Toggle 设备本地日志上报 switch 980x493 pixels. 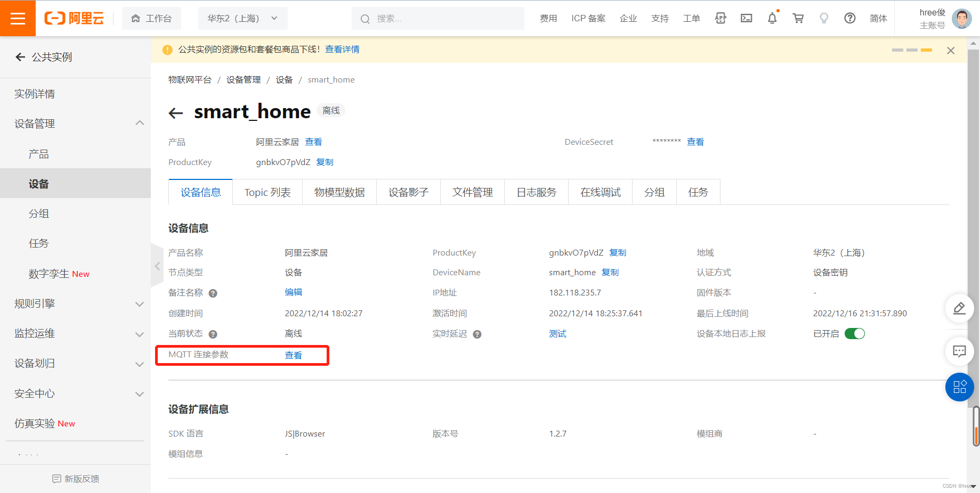tap(855, 334)
